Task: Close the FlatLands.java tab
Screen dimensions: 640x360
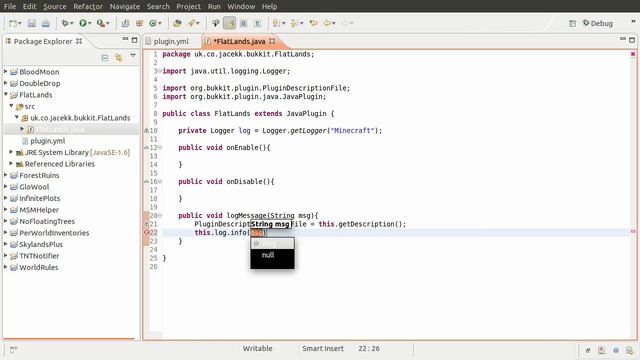Action: (x=272, y=41)
